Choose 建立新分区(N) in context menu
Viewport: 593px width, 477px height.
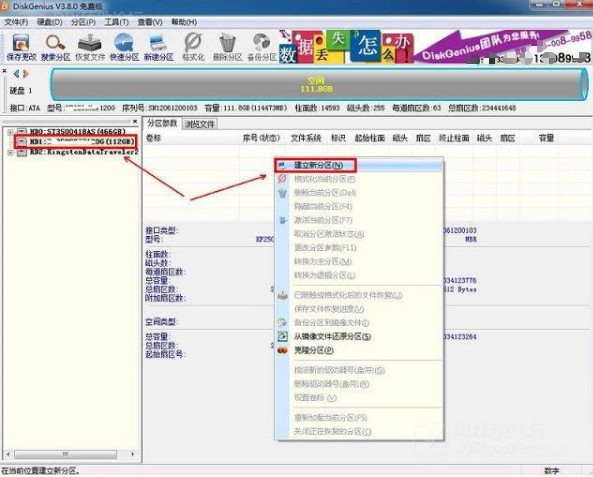click(x=359, y=165)
